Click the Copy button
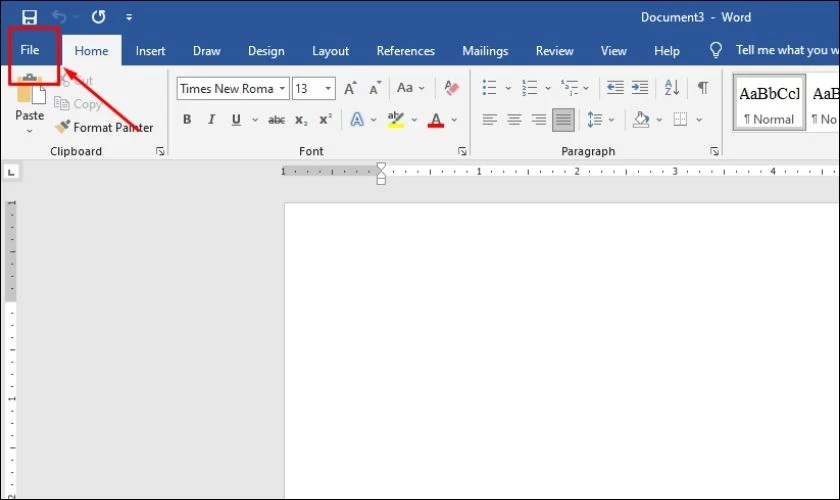Screen dimensions: 840x500 [78, 104]
